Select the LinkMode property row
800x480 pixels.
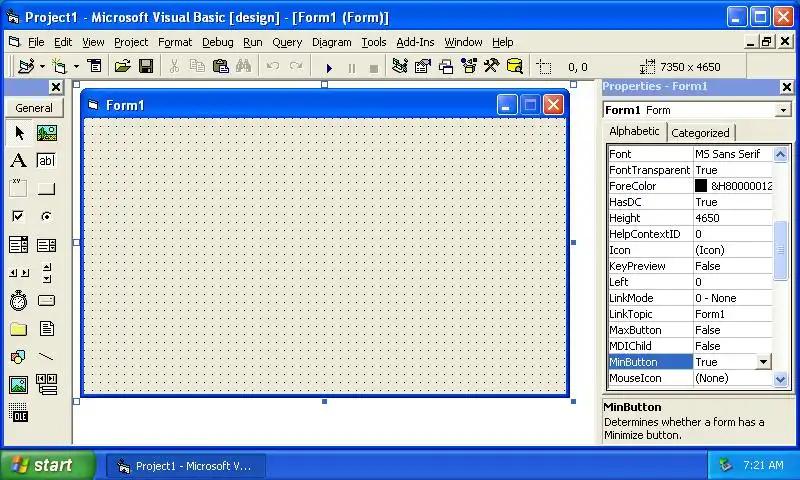click(x=690, y=298)
